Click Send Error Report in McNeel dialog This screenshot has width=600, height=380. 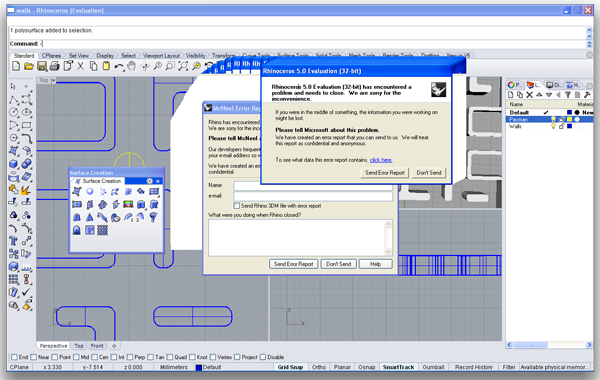[x=293, y=264]
